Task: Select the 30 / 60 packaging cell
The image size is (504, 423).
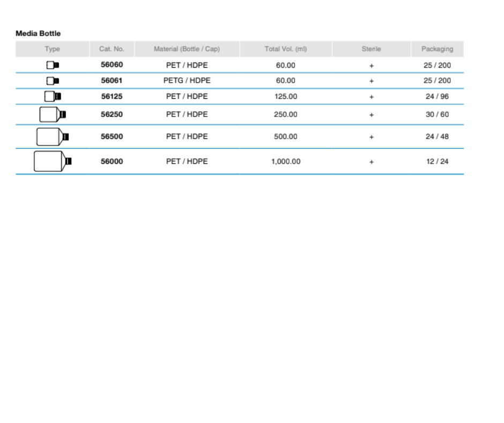Action: (437, 114)
